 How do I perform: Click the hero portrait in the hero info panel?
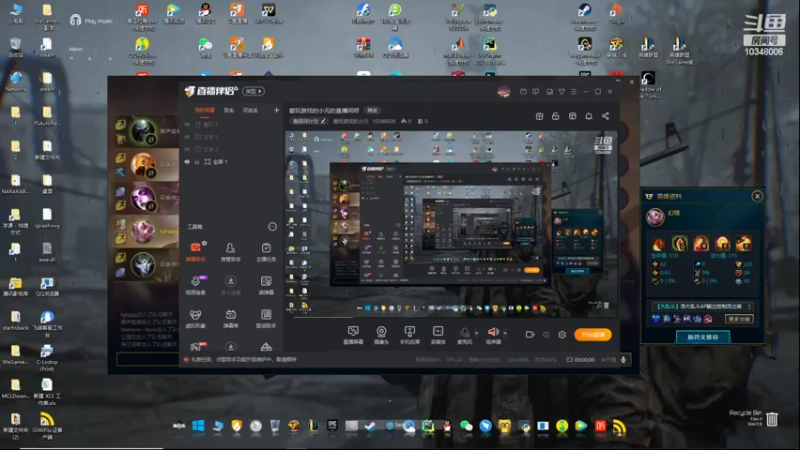pyautogui.click(x=655, y=217)
